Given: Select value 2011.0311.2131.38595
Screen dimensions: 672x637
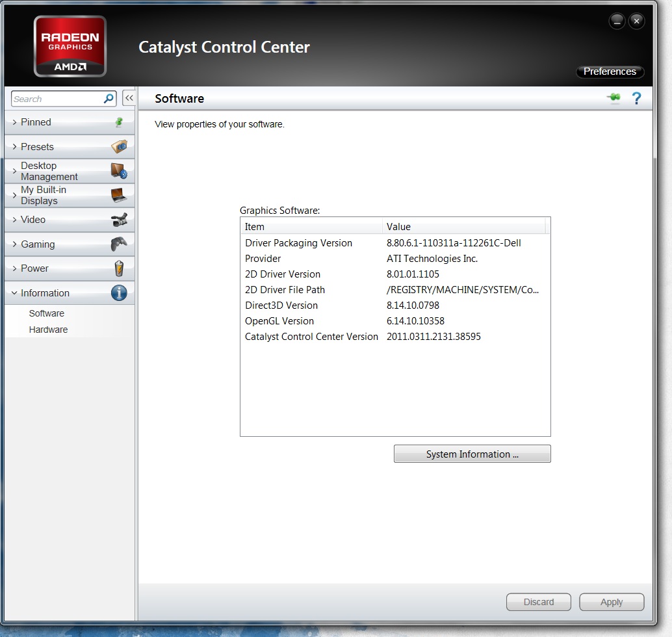Looking at the screenshot, I should (x=433, y=337).
